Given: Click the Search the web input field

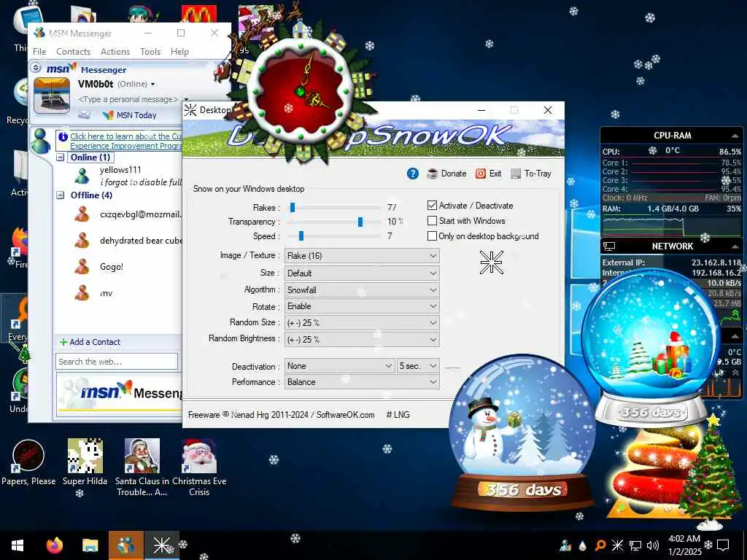Looking at the screenshot, I should pyautogui.click(x=117, y=362).
